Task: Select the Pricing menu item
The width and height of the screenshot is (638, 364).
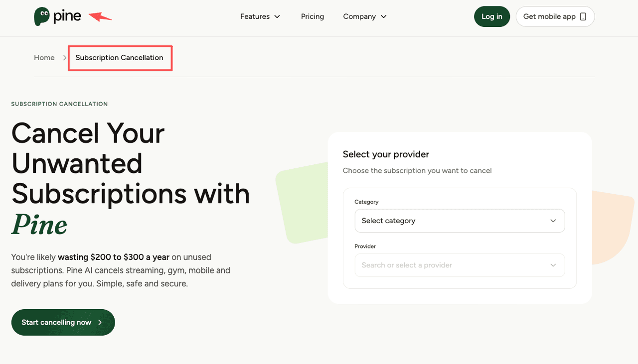Action: pyautogui.click(x=312, y=16)
